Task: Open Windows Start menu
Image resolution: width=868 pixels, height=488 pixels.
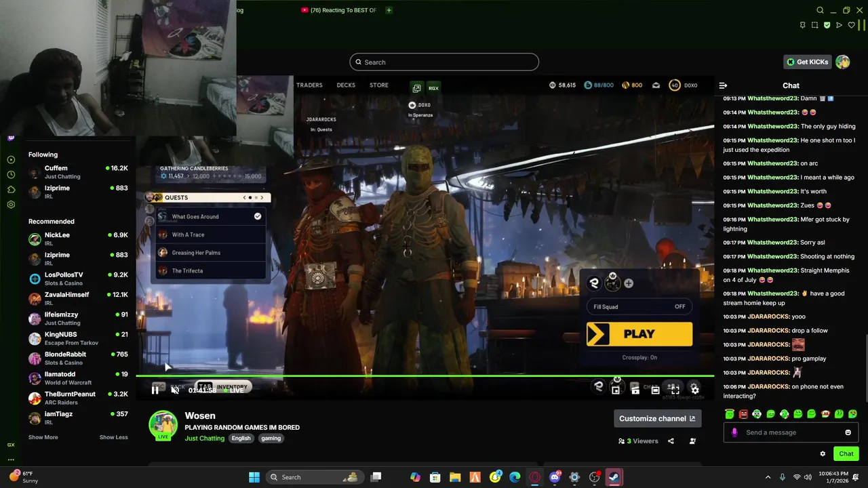Action: tap(254, 477)
